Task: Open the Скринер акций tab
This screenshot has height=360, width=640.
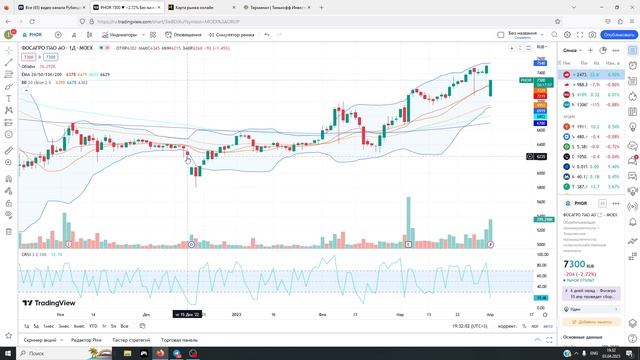Action: point(40,340)
